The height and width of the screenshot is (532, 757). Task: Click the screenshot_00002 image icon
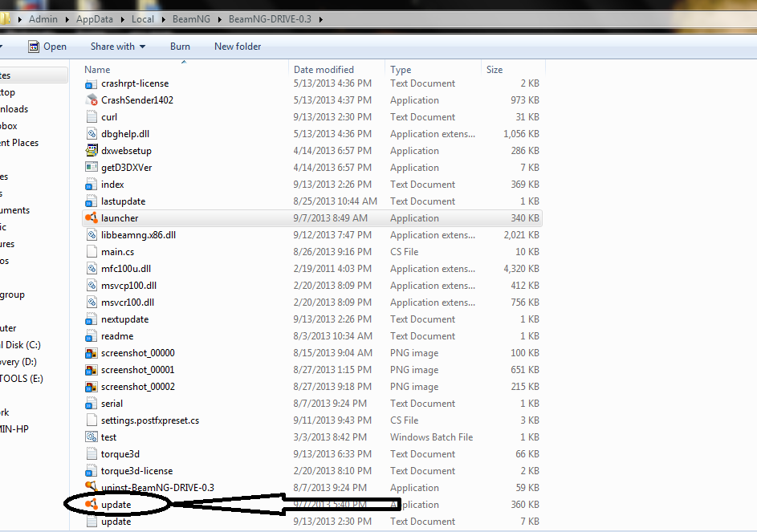click(92, 388)
